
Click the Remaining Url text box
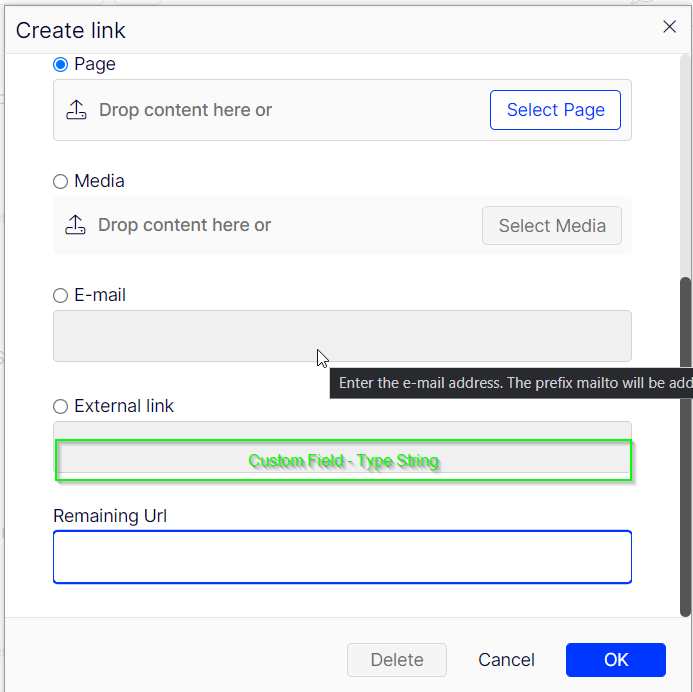tap(342, 557)
